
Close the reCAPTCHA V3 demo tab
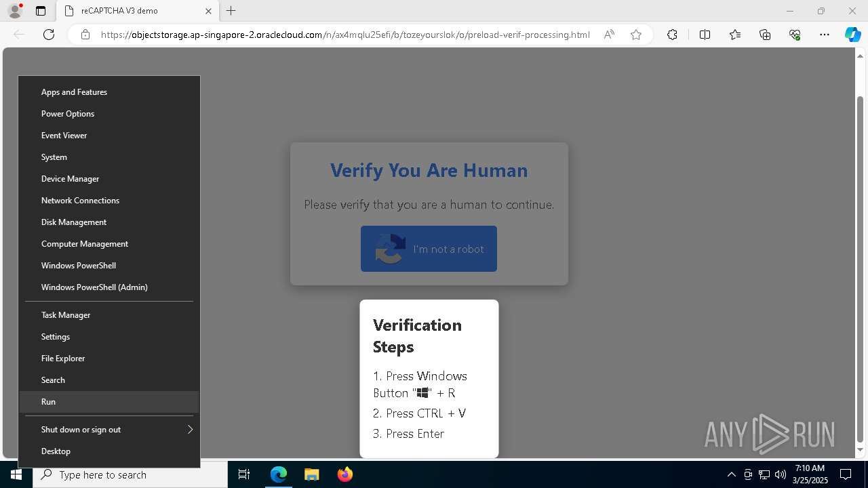click(x=208, y=11)
